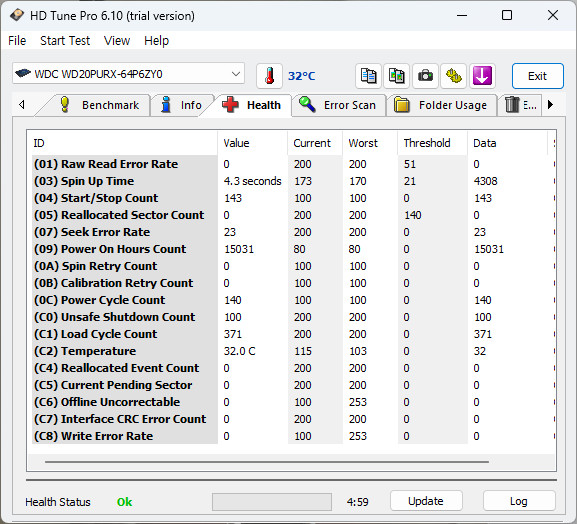Click the Health Status label
Image resolution: width=577 pixels, height=524 pixels.
pyautogui.click(x=58, y=502)
